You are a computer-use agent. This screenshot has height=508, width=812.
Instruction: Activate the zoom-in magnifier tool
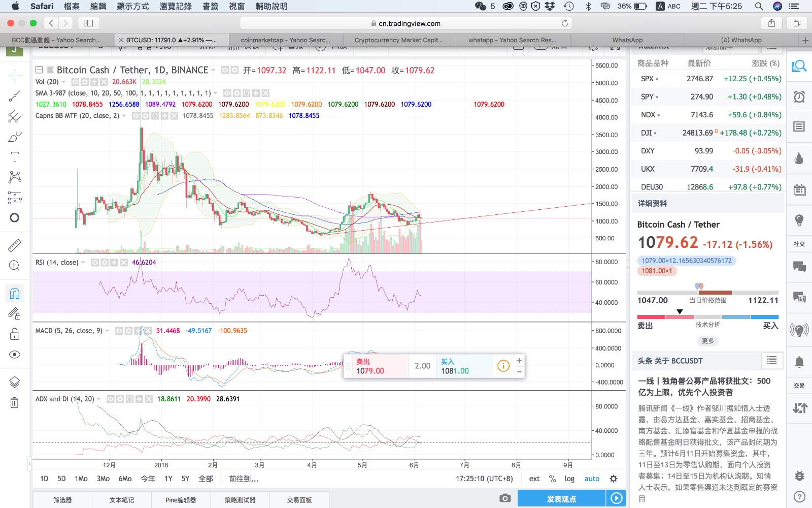(15, 266)
